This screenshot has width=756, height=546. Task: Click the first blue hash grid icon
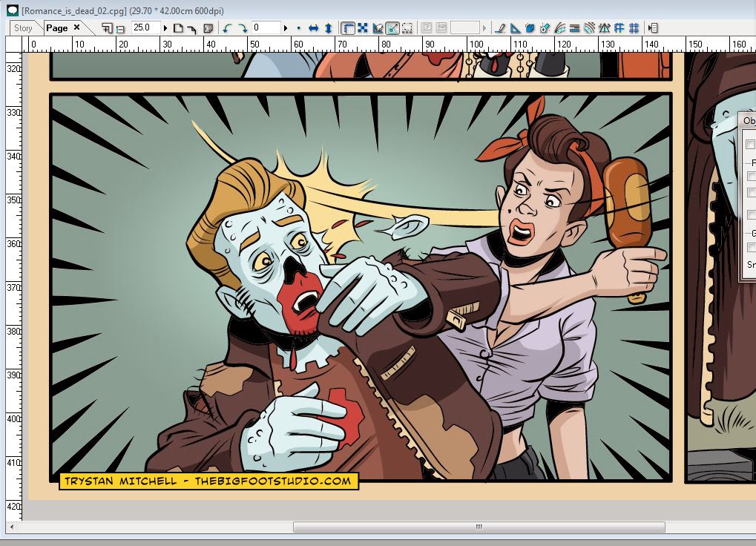(x=619, y=28)
